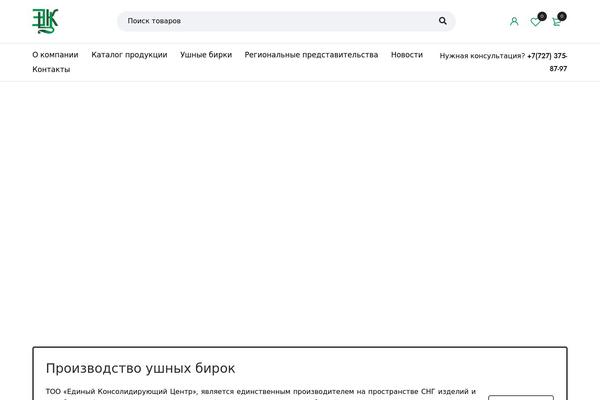The height and width of the screenshot is (400, 600).
Task: Open the green company logo homepage link
Action: (x=45, y=21)
